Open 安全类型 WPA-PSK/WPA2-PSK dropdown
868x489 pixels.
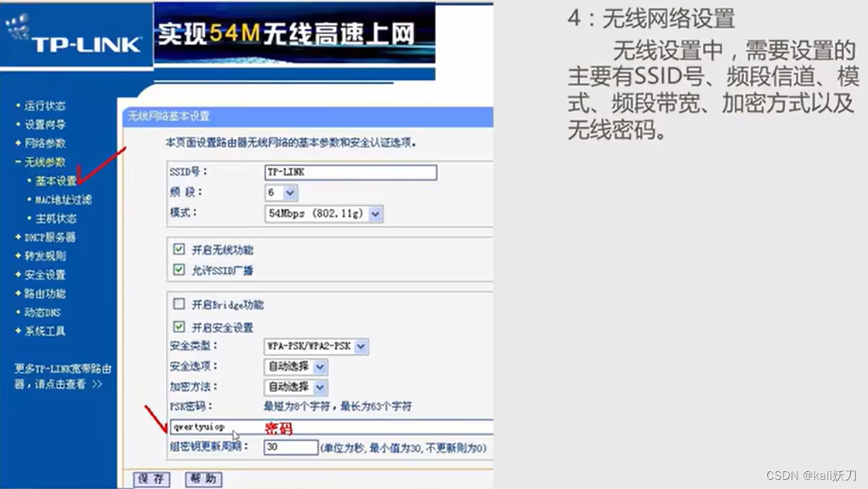pos(316,347)
